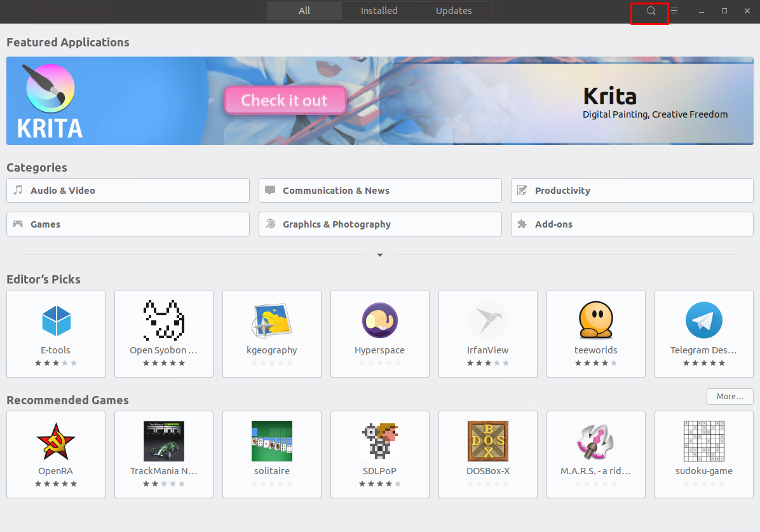This screenshot has height=532, width=760.
Task: Click the Audio & Video music note icon
Action: coord(18,190)
